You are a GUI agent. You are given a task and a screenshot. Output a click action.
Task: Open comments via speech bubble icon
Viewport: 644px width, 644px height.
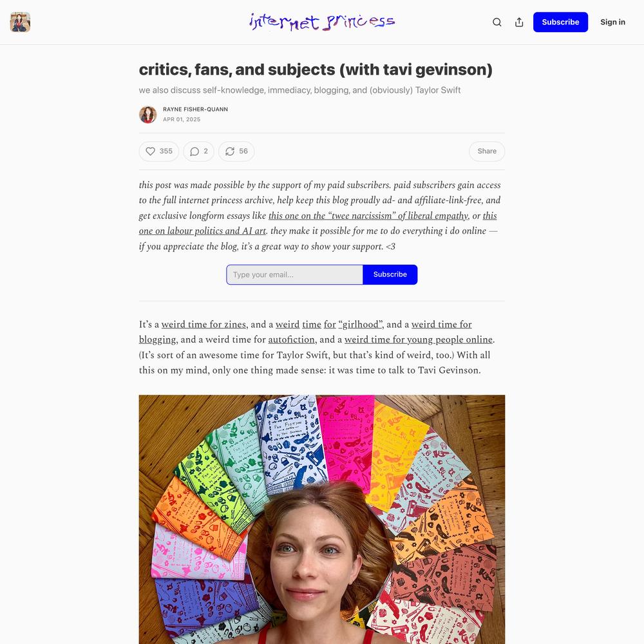tap(198, 151)
